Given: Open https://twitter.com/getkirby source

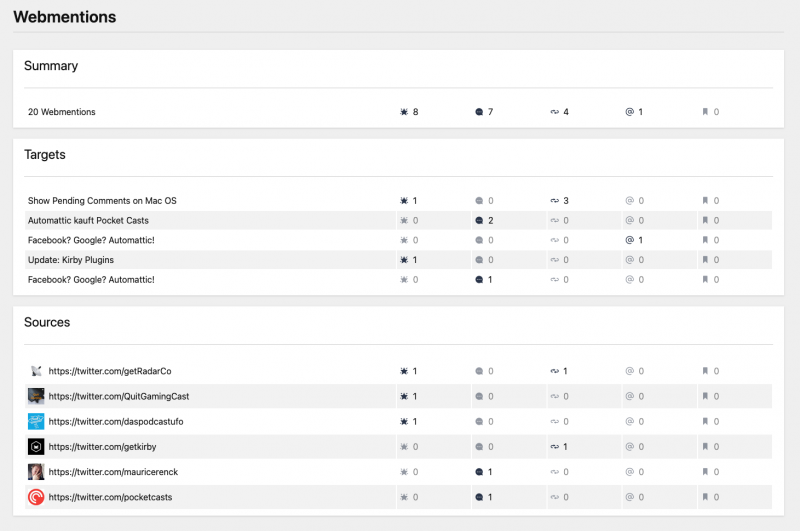Looking at the screenshot, I should (102, 447).
